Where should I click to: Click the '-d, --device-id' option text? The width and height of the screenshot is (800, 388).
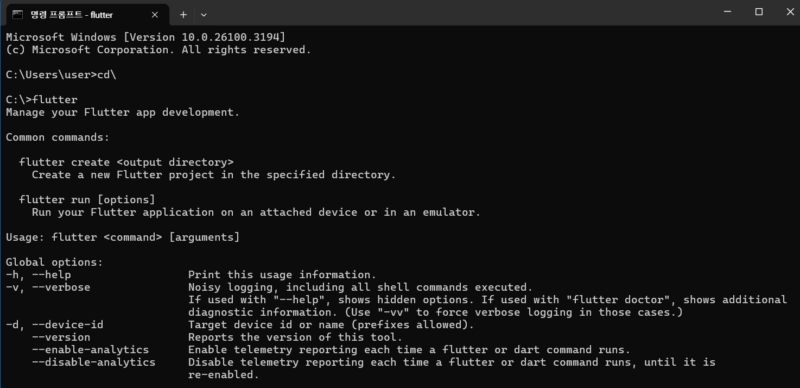tap(55, 325)
